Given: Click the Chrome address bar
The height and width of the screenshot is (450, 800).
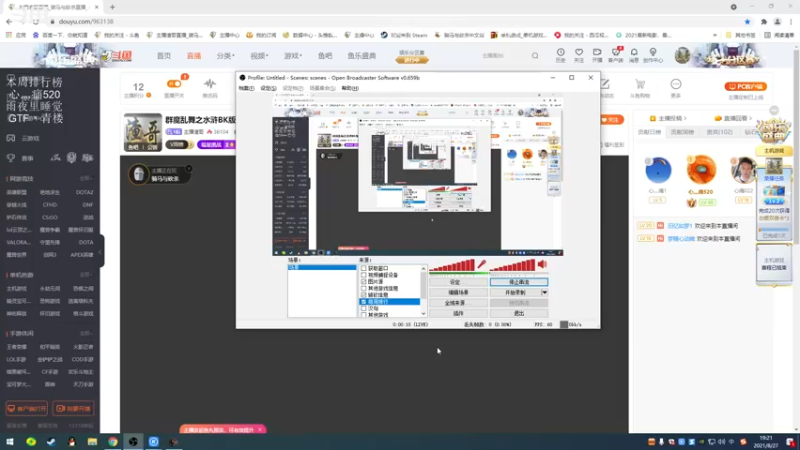Looking at the screenshot, I should point(398,22).
